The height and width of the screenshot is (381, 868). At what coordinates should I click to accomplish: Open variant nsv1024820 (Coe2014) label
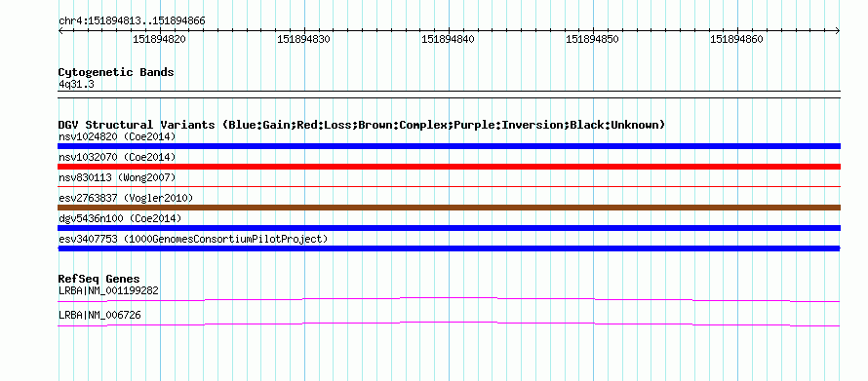(117, 136)
